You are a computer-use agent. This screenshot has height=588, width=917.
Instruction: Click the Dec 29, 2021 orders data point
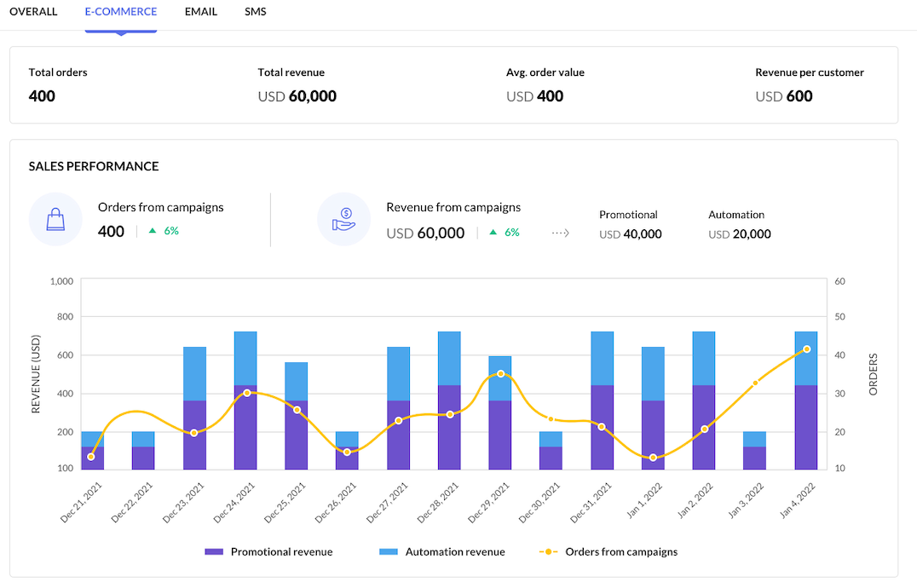coord(500,373)
